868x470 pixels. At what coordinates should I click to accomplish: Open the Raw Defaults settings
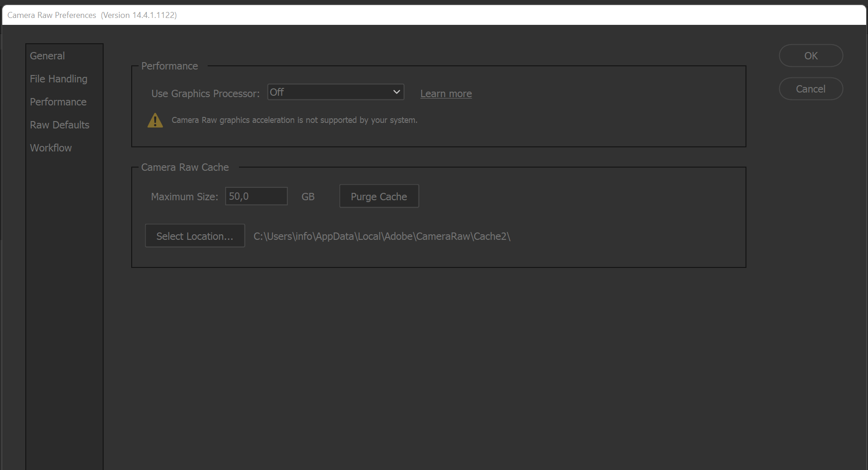click(x=59, y=124)
